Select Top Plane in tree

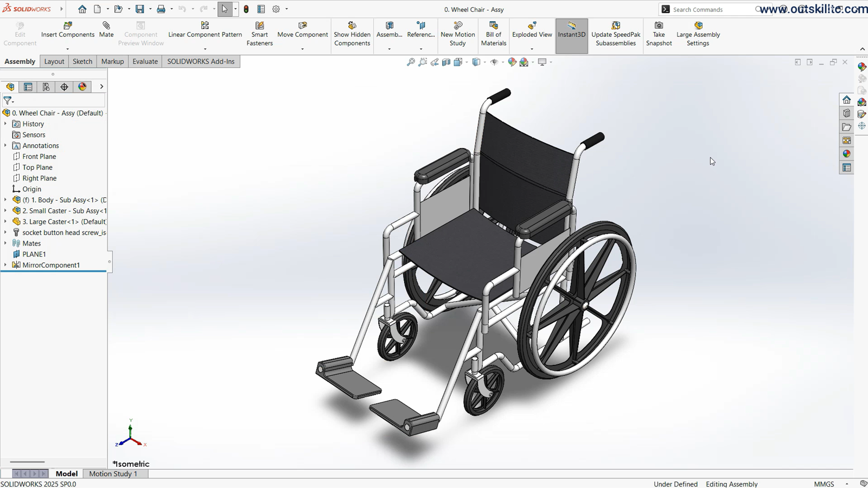pos(37,167)
